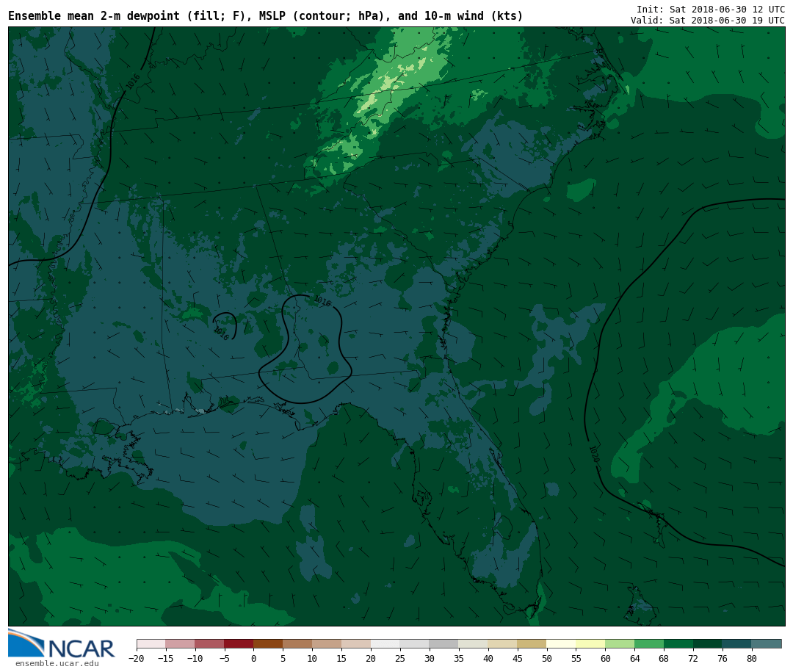The width and height of the screenshot is (793, 672).
Task: Select the 1016 label in the upper-left corner
Action: click(133, 82)
